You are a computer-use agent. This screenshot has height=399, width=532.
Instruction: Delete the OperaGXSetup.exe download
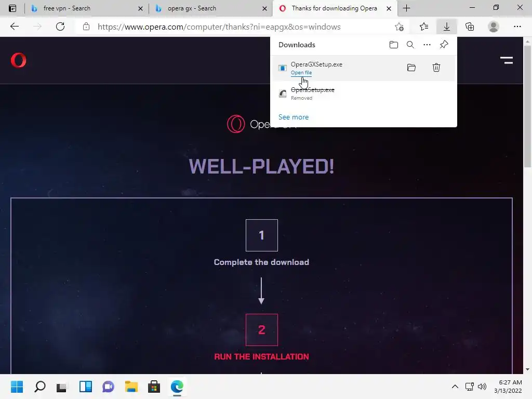tap(436, 68)
